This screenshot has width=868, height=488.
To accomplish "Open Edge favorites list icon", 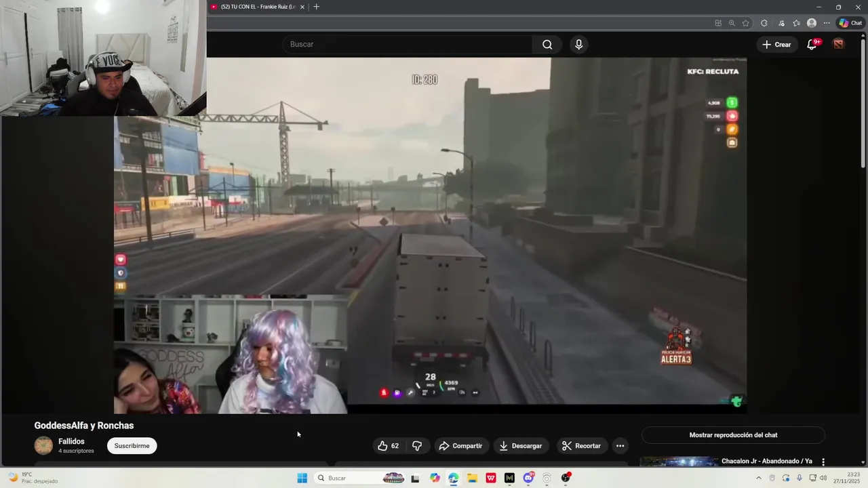I will pyautogui.click(x=796, y=23).
